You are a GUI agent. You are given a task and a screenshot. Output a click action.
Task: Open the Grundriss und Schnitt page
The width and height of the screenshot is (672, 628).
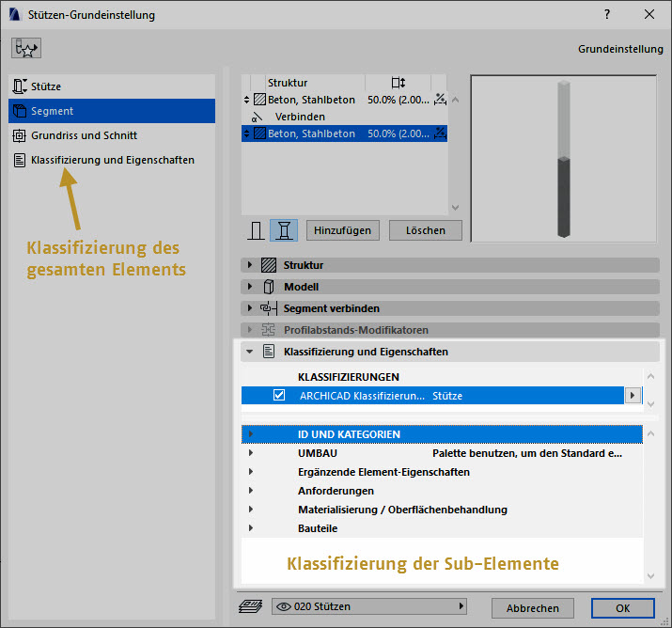coord(112,135)
